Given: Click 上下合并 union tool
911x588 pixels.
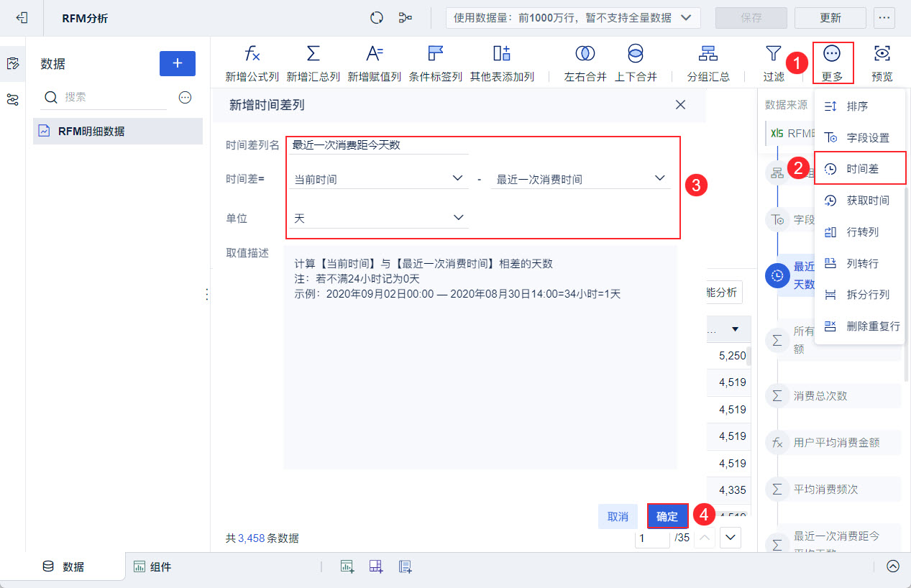Looking at the screenshot, I should pyautogui.click(x=636, y=63).
